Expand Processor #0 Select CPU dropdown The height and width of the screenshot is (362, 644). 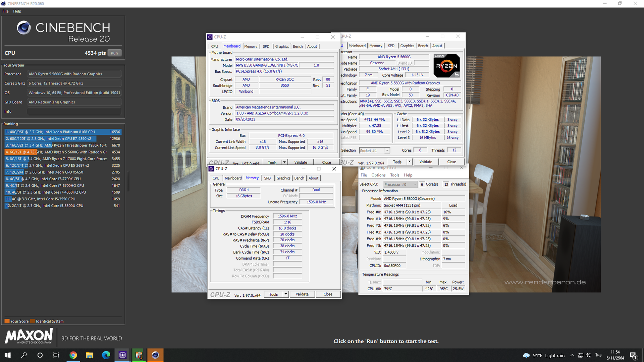(400, 184)
